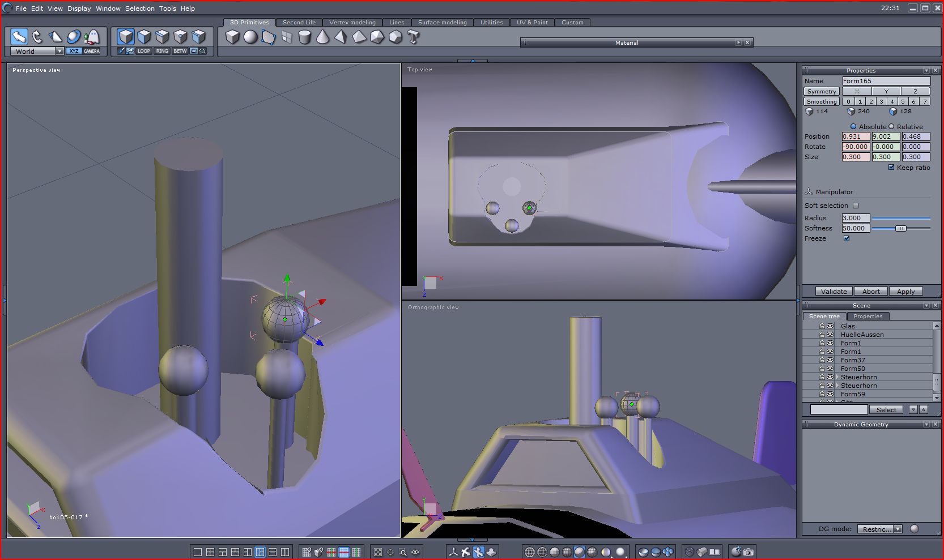Collapse the Scene panel

tap(926, 306)
